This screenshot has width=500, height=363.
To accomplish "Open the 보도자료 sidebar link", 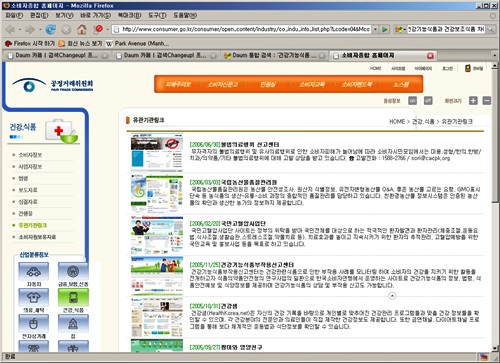I will pos(28,190).
